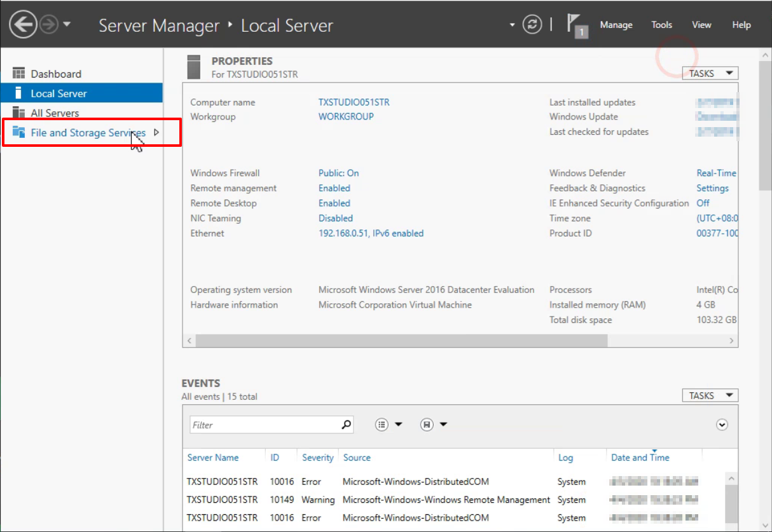Click the forward navigation arrow

[x=49, y=25]
